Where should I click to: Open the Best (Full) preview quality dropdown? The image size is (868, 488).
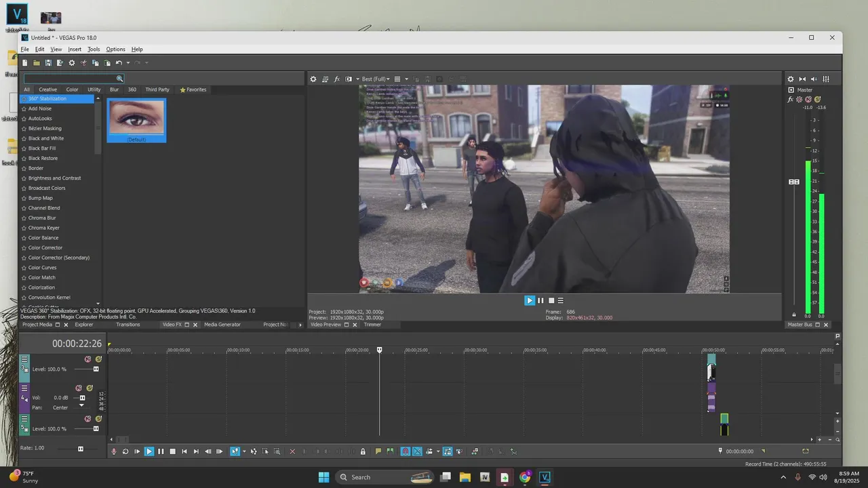[376, 79]
